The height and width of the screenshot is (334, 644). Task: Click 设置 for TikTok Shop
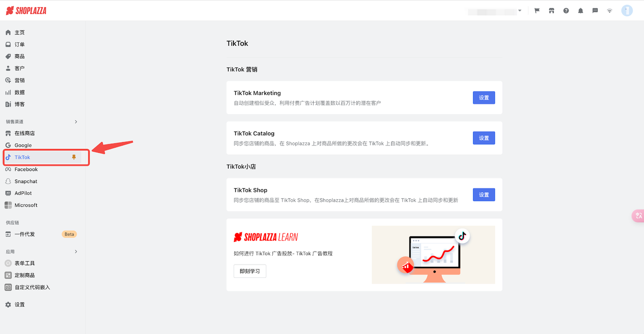pyautogui.click(x=484, y=195)
